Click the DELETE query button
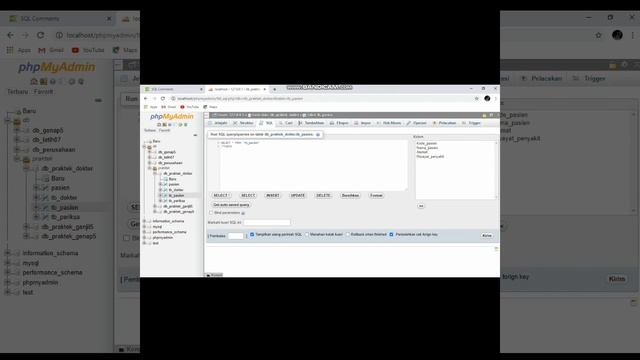The height and width of the screenshot is (360, 640). pos(323,196)
